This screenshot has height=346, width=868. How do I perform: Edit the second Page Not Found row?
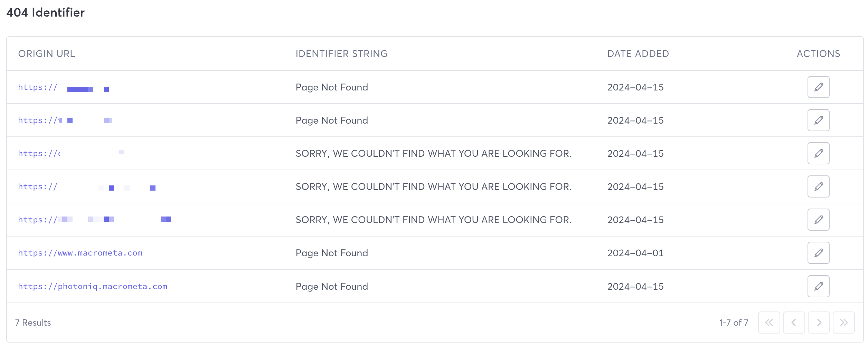click(819, 120)
